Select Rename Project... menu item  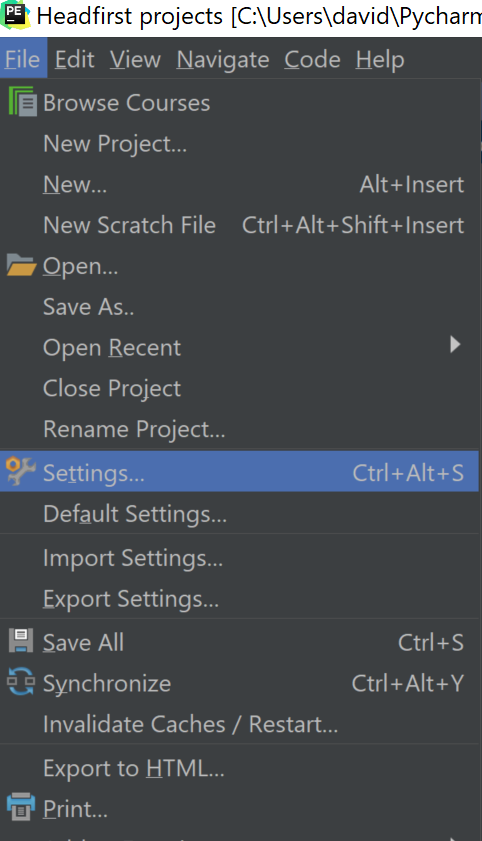click(x=239, y=429)
